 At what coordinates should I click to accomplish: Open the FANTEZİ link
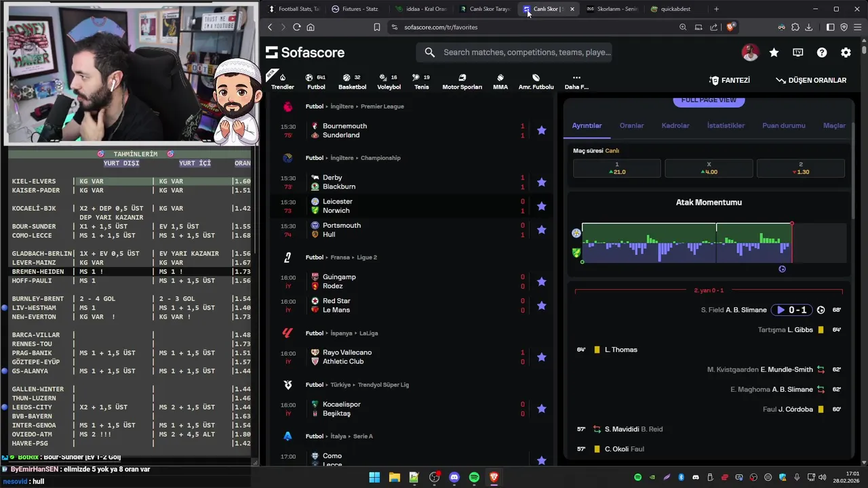point(730,80)
